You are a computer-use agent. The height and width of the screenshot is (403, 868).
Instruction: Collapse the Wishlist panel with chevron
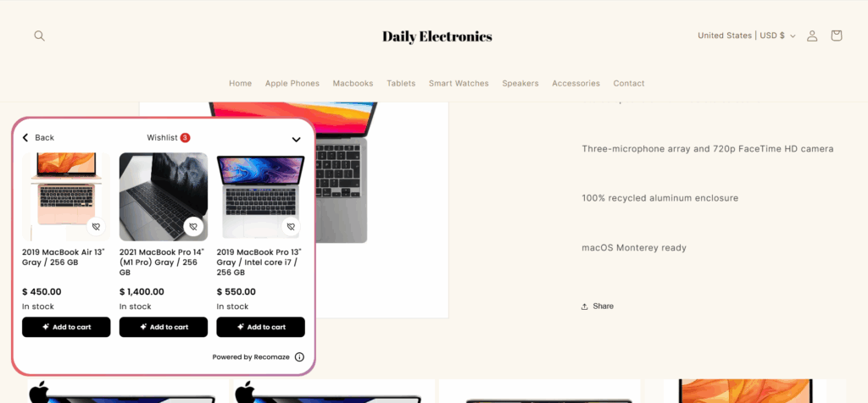(x=296, y=140)
